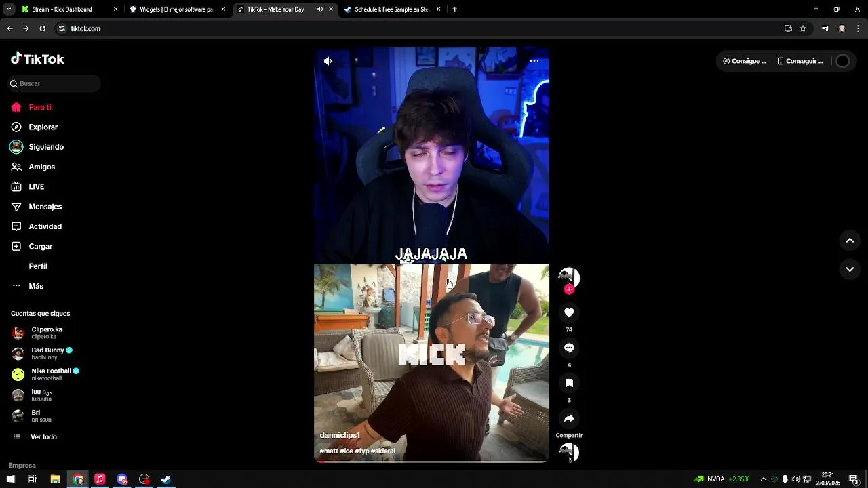This screenshot has width=868, height=488.
Task: Open followed account Nike Football
Action: coord(45,374)
